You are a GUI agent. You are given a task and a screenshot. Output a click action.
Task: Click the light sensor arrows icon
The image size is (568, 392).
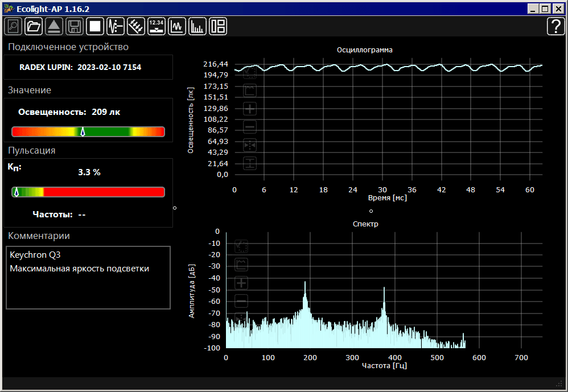coord(136,26)
